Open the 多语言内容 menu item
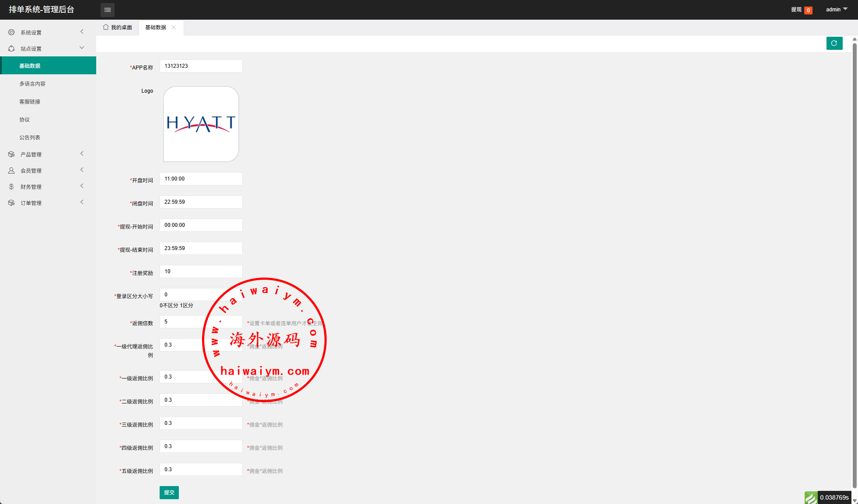 click(x=32, y=83)
